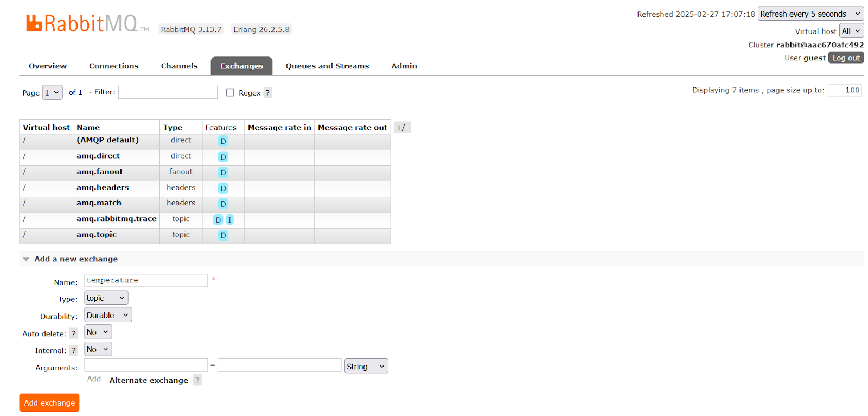Open the Alternate exchange help icon
This screenshot has width=868, height=416.
[x=197, y=380]
